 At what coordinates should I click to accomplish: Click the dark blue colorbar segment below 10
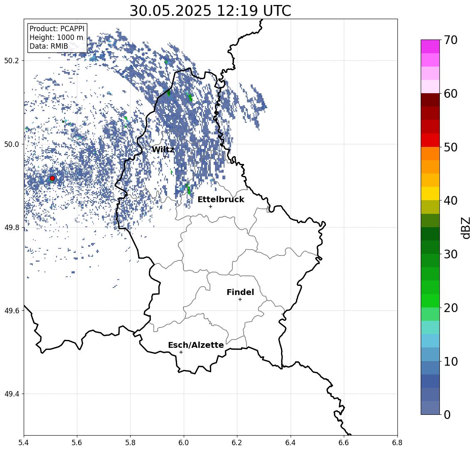[430, 381]
